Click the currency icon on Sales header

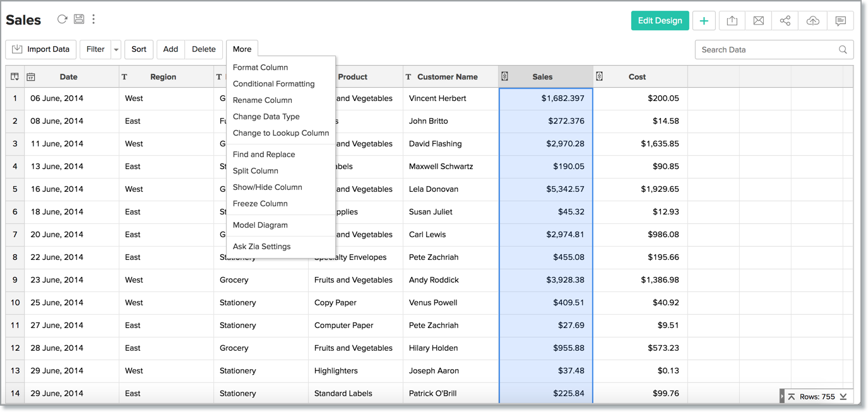pyautogui.click(x=505, y=76)
